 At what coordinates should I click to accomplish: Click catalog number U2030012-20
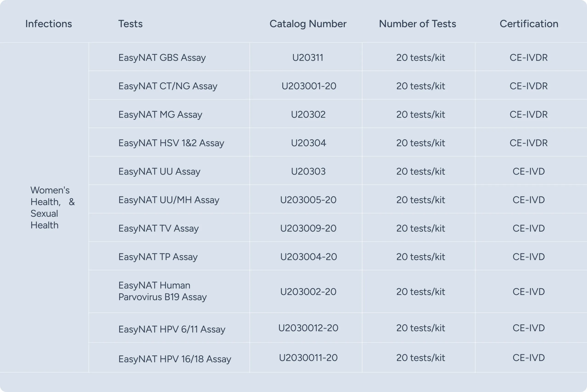tap(308, 328)
